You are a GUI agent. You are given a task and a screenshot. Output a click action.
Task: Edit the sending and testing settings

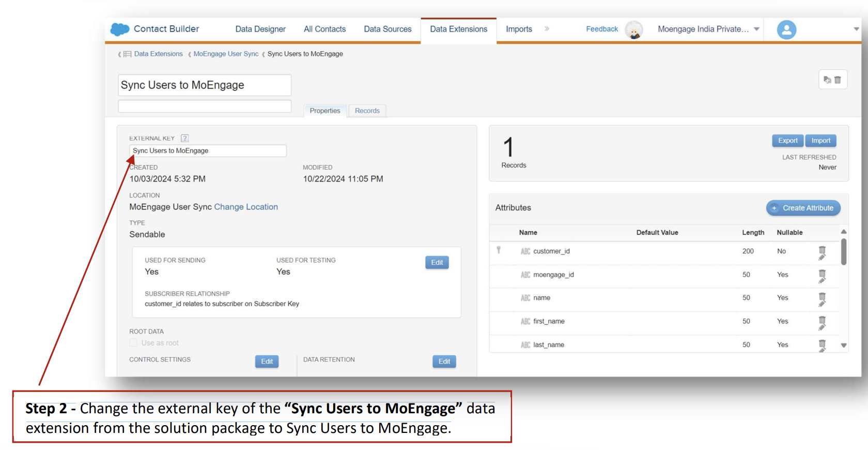(x=437, y=263)
